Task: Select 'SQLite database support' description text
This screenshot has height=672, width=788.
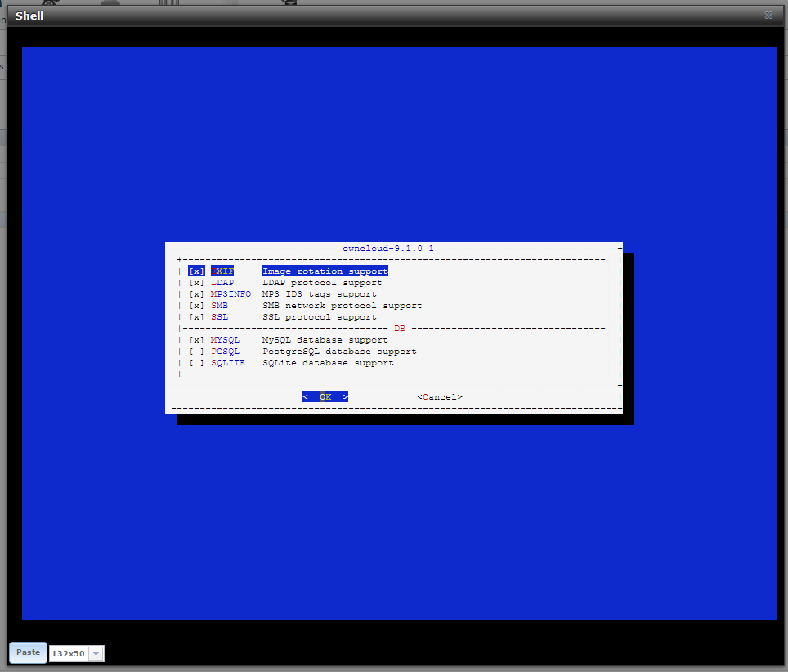Action: tap(328, 363)
